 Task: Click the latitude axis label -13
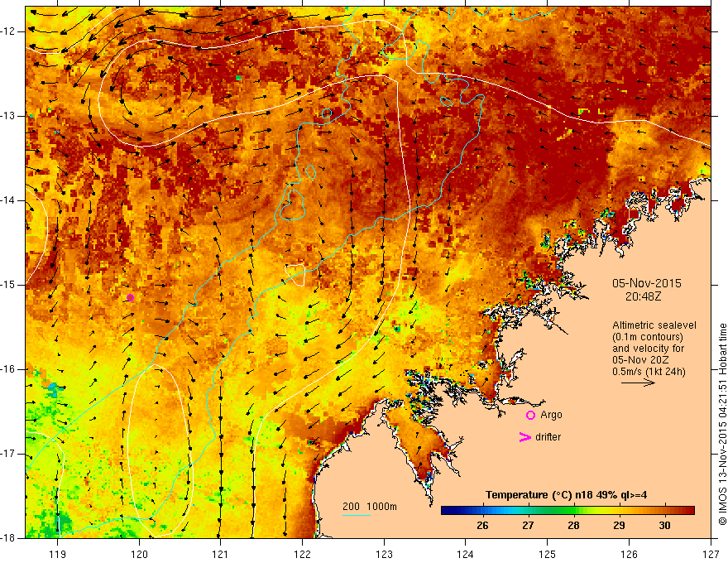[9, 116]
